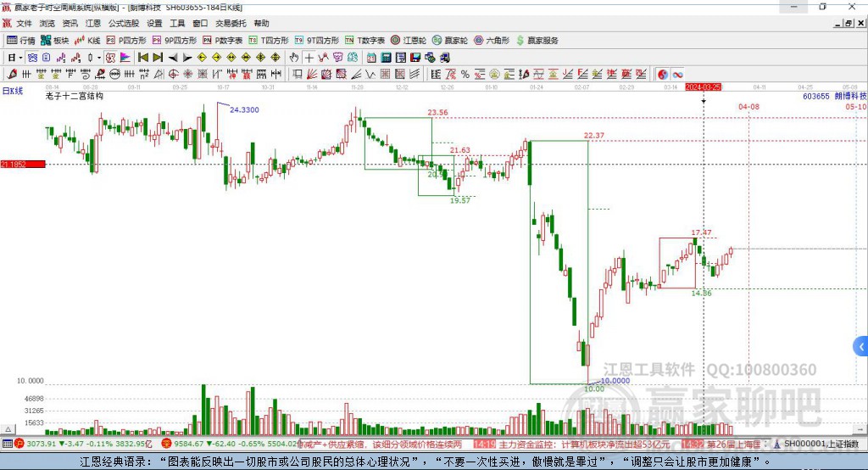Expand side panel with blue chevron button
The height and width of the screenshot is (470, 868).
[860, 347]
